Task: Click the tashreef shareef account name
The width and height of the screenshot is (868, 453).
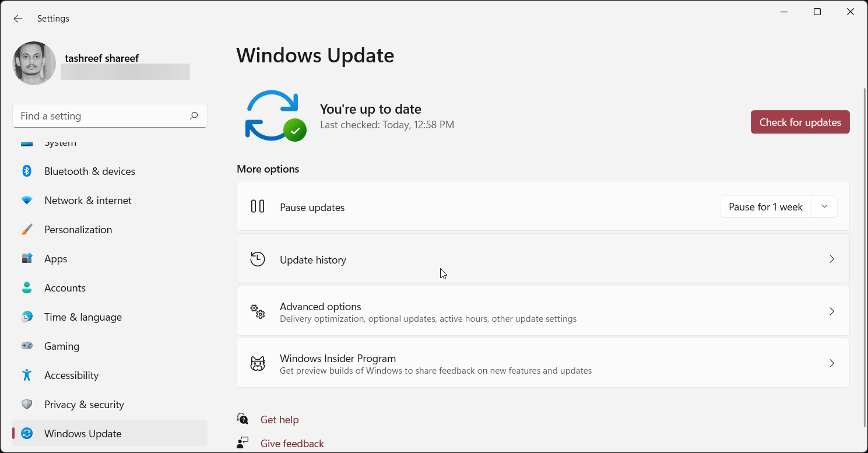Action: (102, 58)
